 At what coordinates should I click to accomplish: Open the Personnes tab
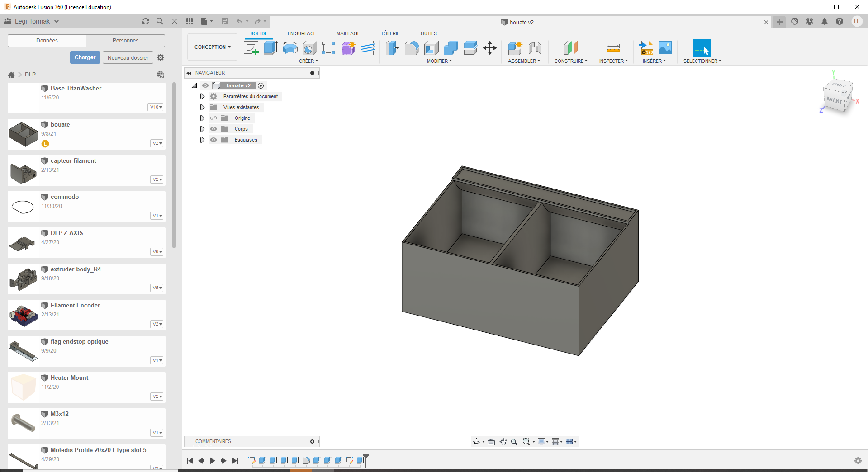click(125, 41)
